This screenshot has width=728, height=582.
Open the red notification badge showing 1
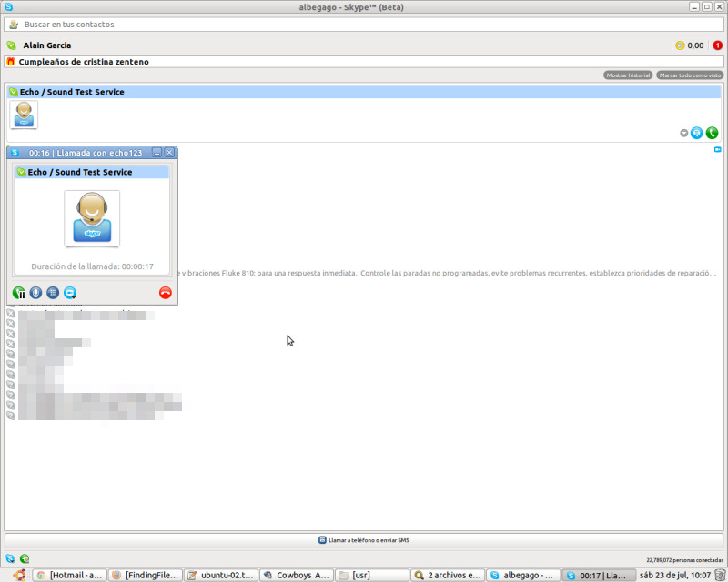pyautogui.click(x=717, y=45)
